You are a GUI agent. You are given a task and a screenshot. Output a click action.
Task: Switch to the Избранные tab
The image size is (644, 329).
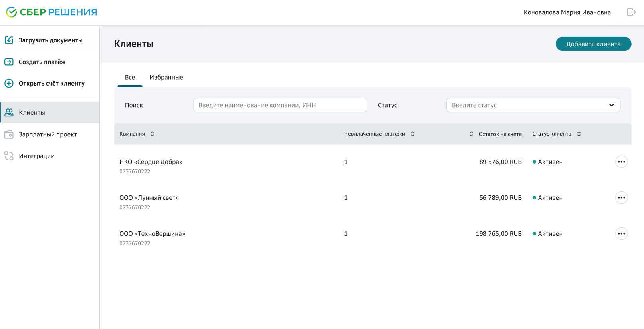click(x=166, y=78)
